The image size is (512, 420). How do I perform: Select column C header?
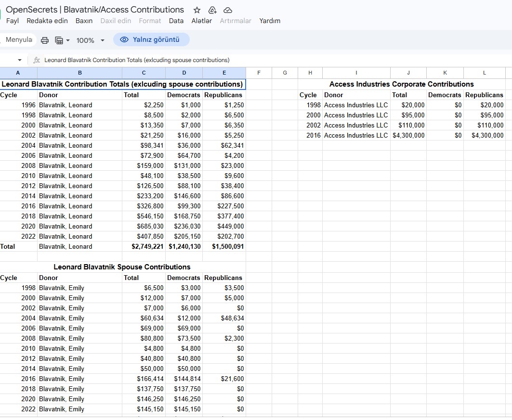pyautogui.click(x=144, y=73)
